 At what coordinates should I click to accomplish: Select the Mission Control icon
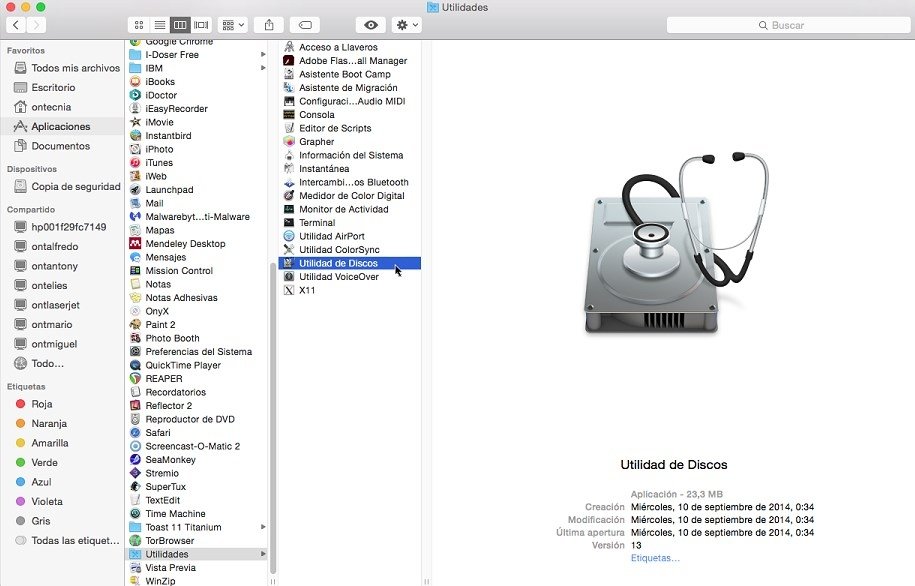135,270
